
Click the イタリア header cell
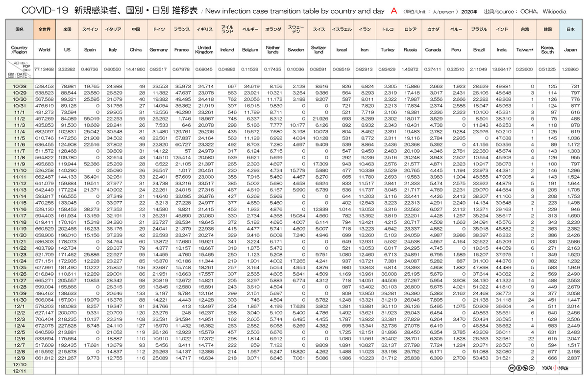point(112,29)
